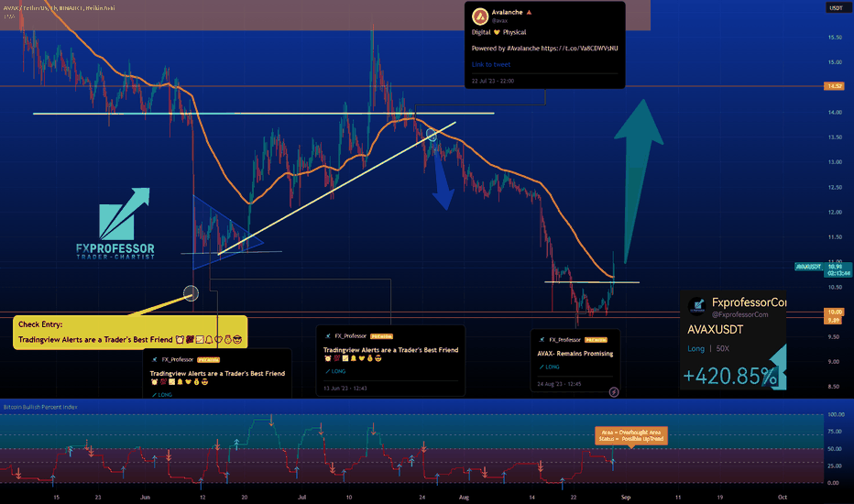Screen dimensions: 854x504
Task: Click the 15.50 price axis label
Action: coord(835,38)
